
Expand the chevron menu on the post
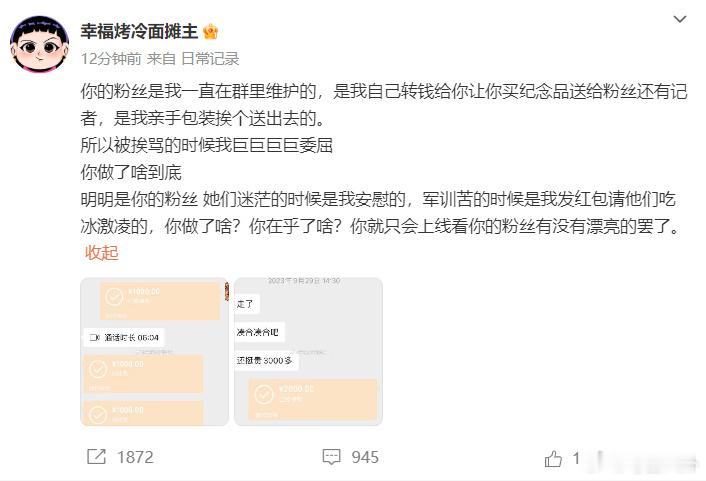pos(679,19)
